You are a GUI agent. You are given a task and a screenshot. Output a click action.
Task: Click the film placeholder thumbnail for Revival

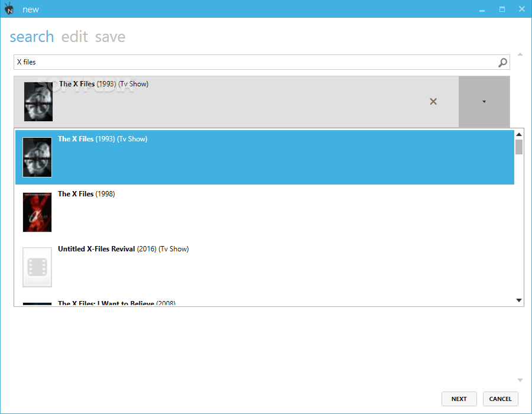37,267
